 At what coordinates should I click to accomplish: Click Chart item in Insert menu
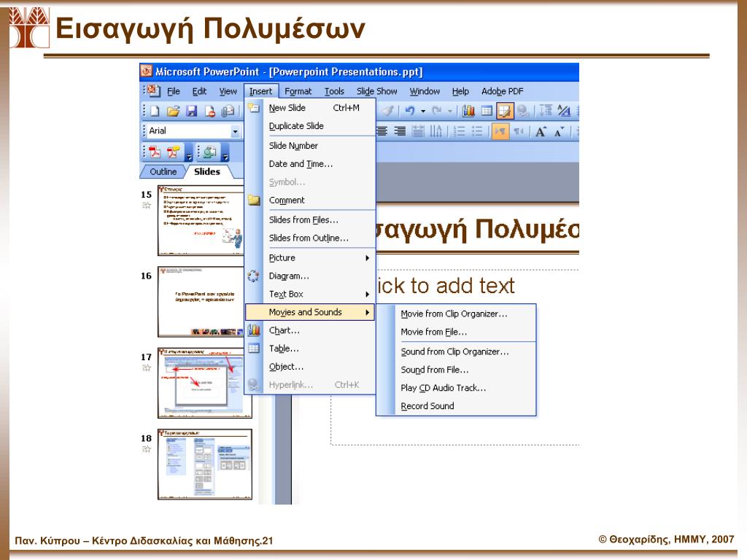(x=310, y=330)
